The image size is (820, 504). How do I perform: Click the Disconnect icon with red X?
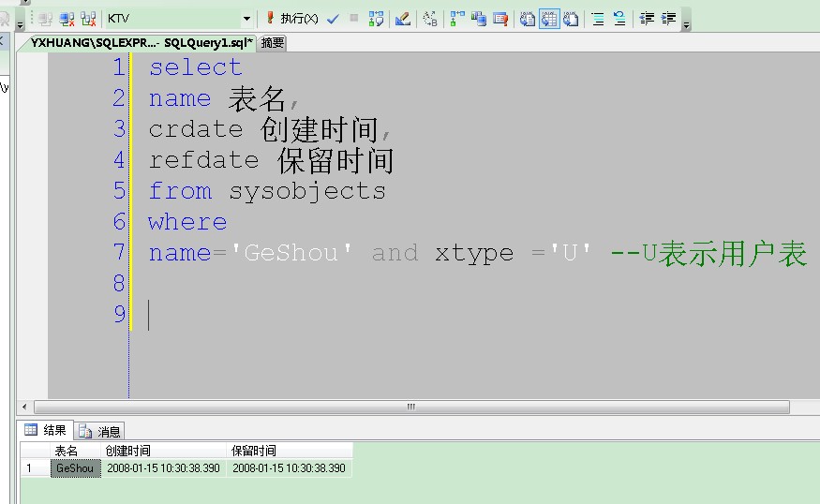coord(67,19)
